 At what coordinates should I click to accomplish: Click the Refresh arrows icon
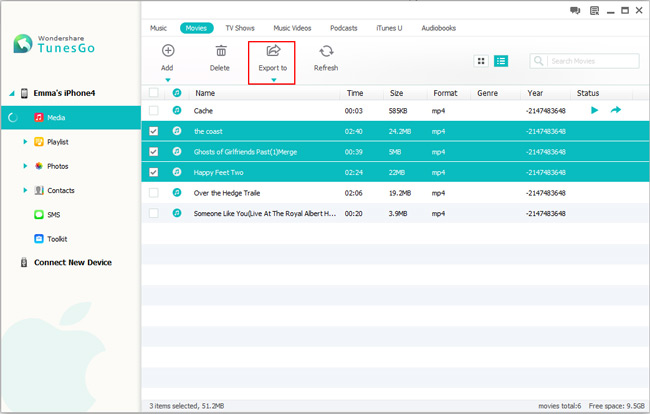pyautogui.click(x=326, y=51)
